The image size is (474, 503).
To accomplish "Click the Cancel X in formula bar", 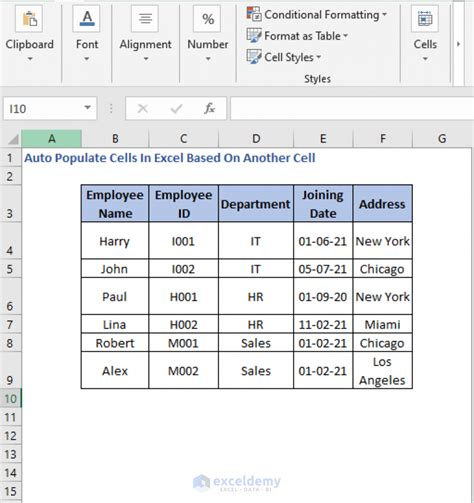I will (x=143, y=108).
